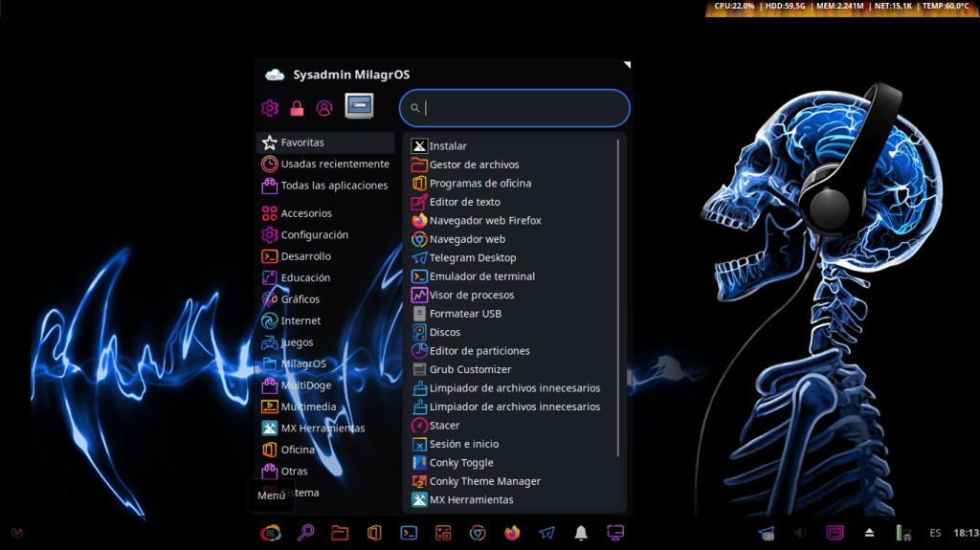Viewport: 980px width, 550px height.
Task: Launch Stacer from the favorites list
Action: [444, 426]
